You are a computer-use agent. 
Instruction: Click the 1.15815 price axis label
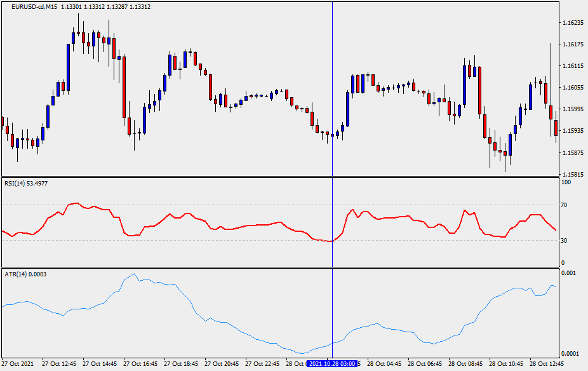[573, 175]
